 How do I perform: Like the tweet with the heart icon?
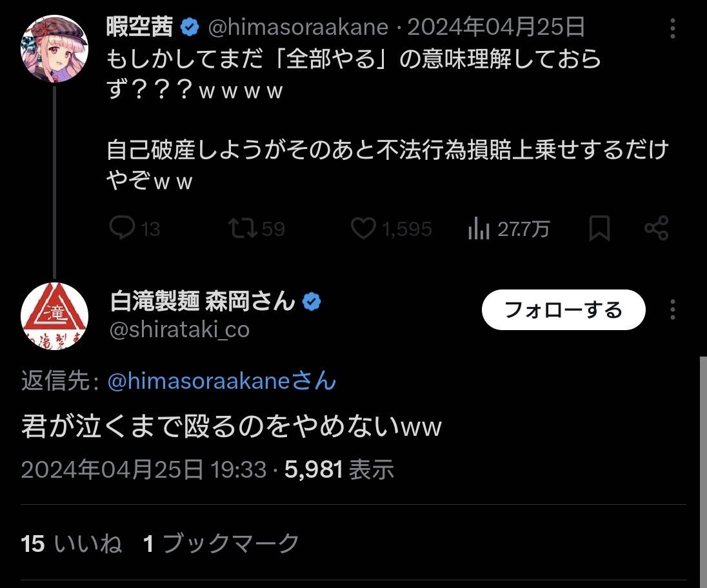click(363, 228)
